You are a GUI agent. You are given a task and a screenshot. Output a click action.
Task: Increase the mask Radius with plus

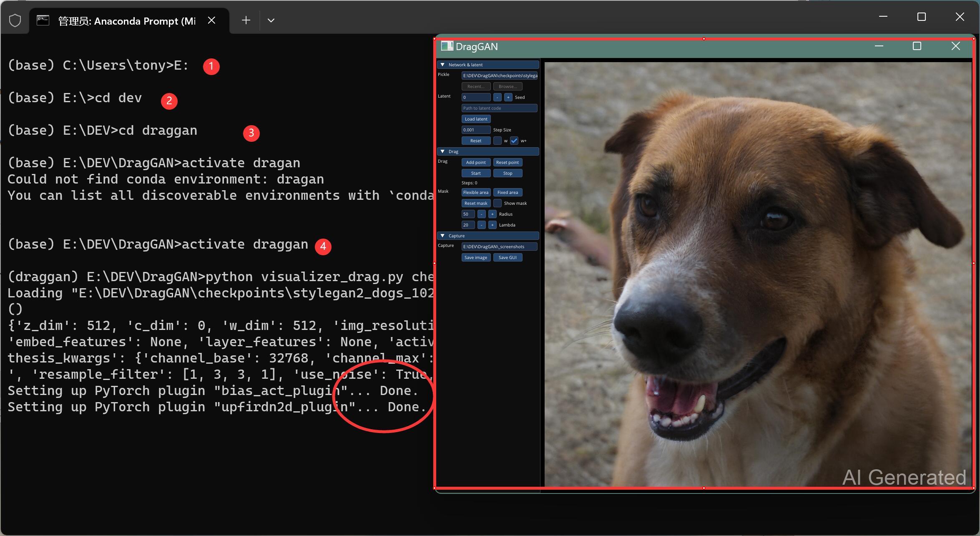(x=492, y=214)
